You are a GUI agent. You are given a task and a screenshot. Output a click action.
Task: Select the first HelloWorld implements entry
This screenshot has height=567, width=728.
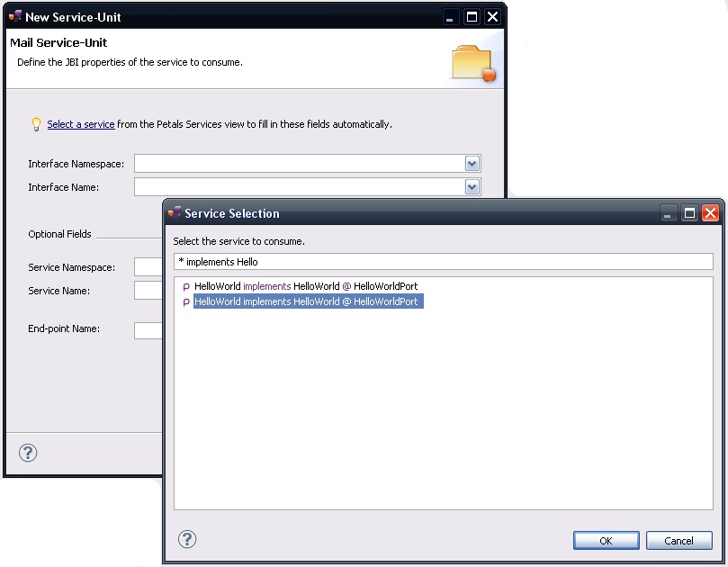(x=306, y=287)
